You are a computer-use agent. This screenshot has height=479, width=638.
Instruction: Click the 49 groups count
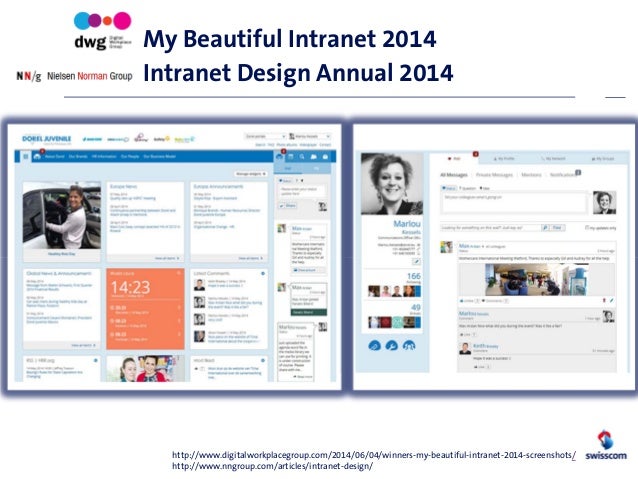click(x=415, y=308)
